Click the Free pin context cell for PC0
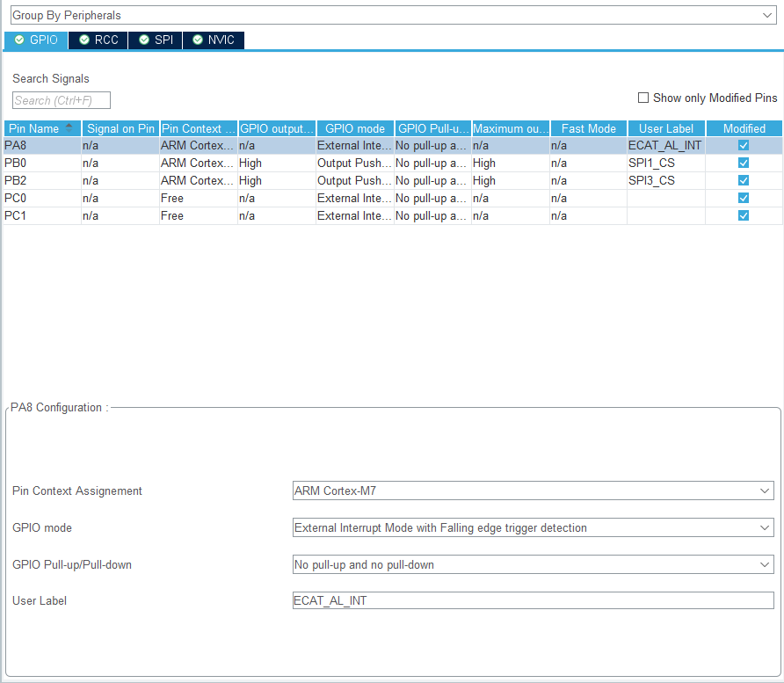 pos(199,198)
